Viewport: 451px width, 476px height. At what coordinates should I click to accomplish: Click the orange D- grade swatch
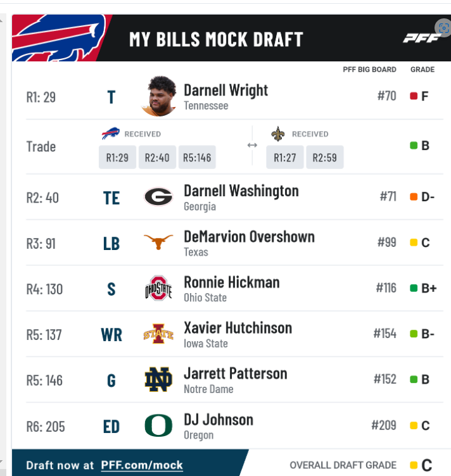click(414, 197)
